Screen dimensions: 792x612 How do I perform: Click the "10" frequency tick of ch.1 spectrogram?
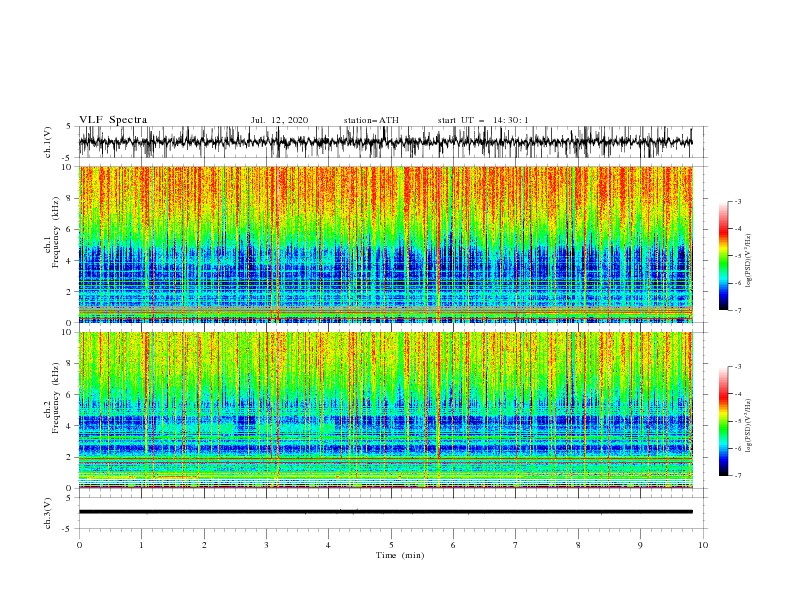67,167
